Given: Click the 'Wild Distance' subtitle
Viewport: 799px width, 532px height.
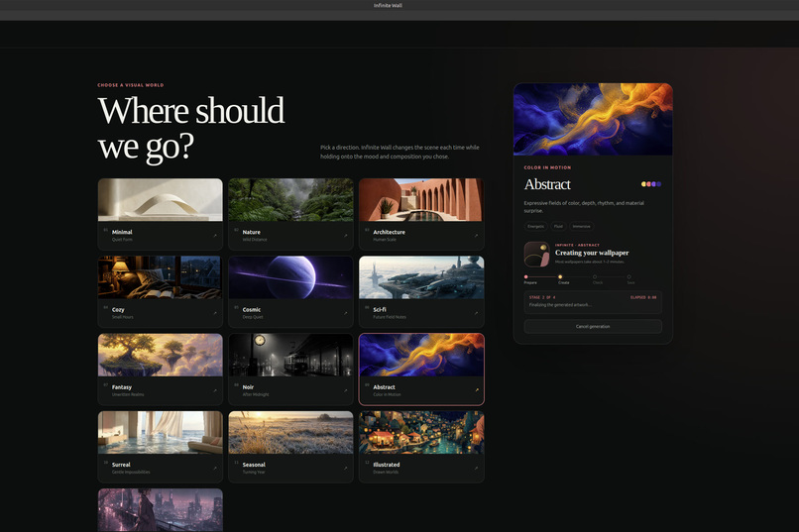Looking at the screenshot, I should coord(255,240).
